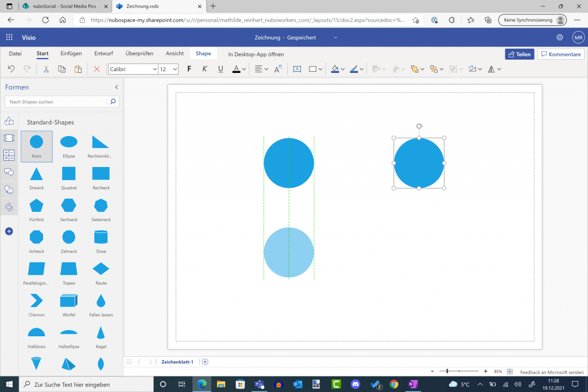This screenshot has width=588, height=392.
Task: Select the Kreis shape in the Formen panel
Action: pyautogui.click(x=36, y=142)
